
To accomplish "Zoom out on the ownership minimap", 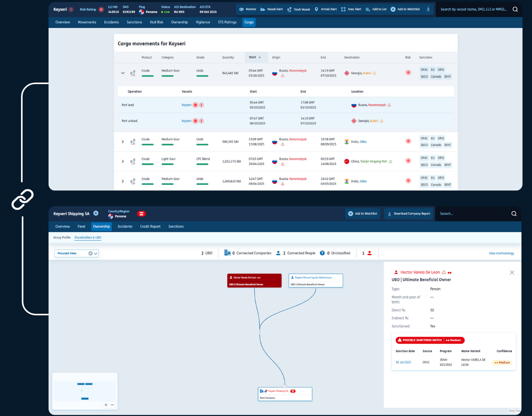I will click(112, 405).
